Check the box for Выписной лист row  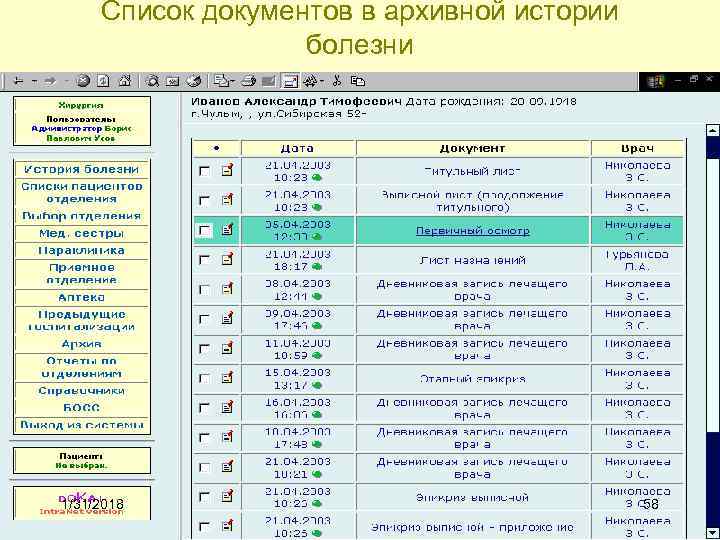coord(204,200)
